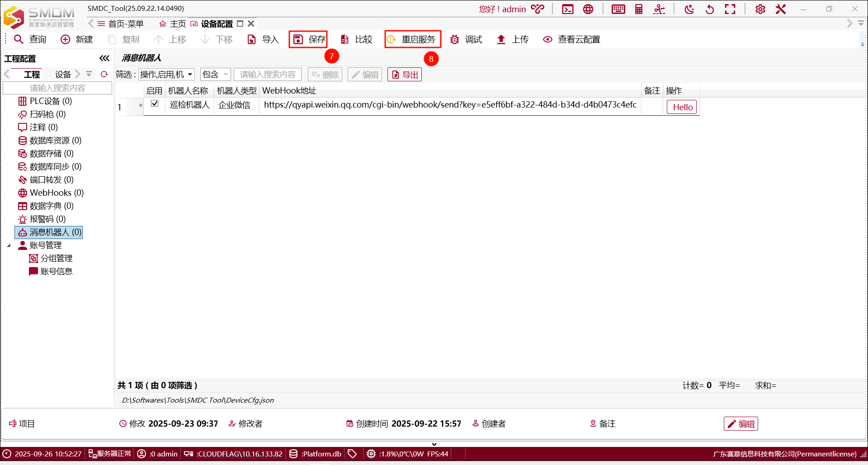
Task: Click the globe language icon in title bar
Action: (x=588, y=9)
